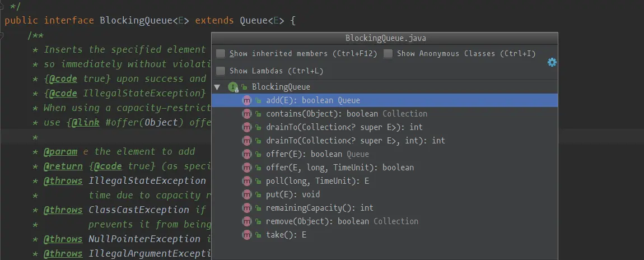Select contains(Object): boolean entry
The image size is (644, 260).
[x=384, y=114]
